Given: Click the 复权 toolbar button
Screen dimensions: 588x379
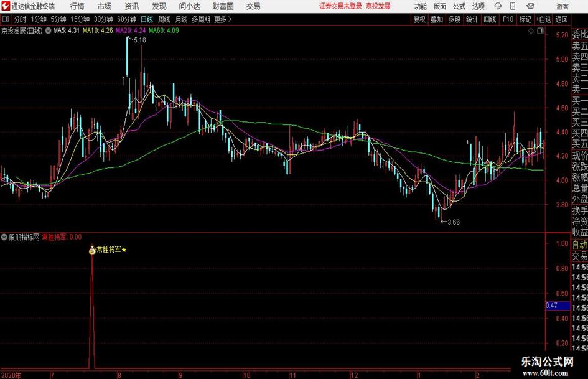Looking at the screenshot, I should point(419,19).
